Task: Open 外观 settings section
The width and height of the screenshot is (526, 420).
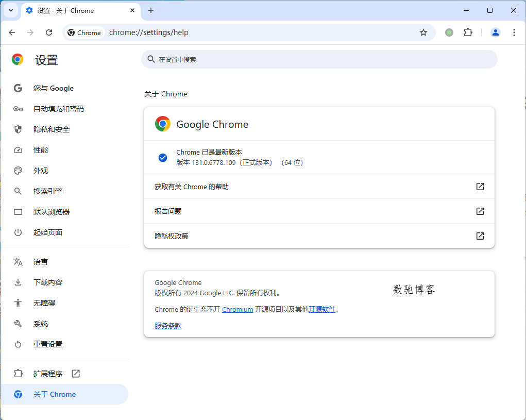Action: coord(65,171)
